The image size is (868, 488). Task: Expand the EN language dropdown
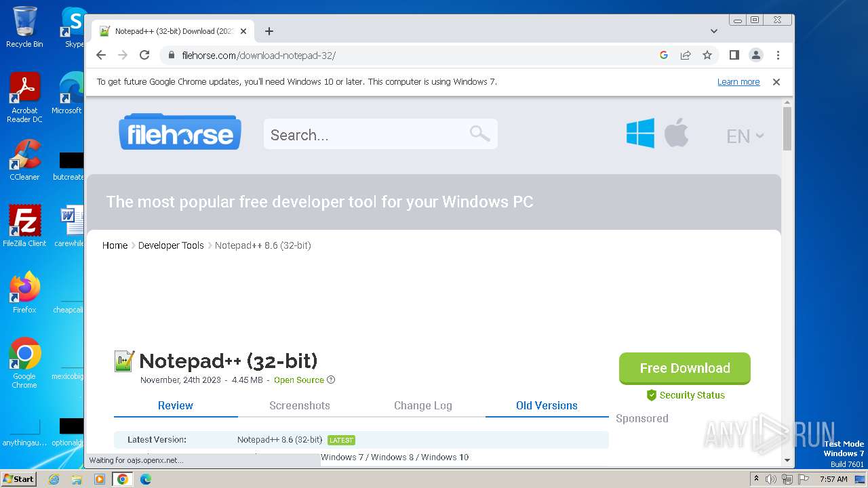[x=745, y=136]
